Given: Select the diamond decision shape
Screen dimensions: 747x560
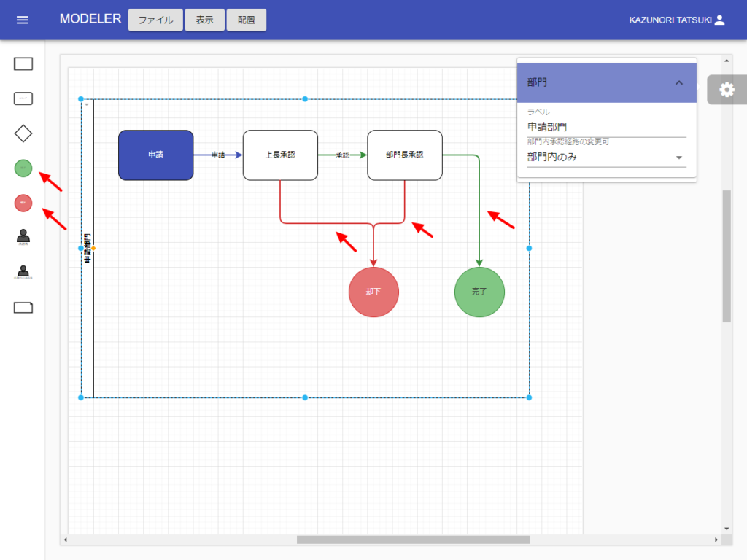Looking at the screenshot, I should [23, 133].
